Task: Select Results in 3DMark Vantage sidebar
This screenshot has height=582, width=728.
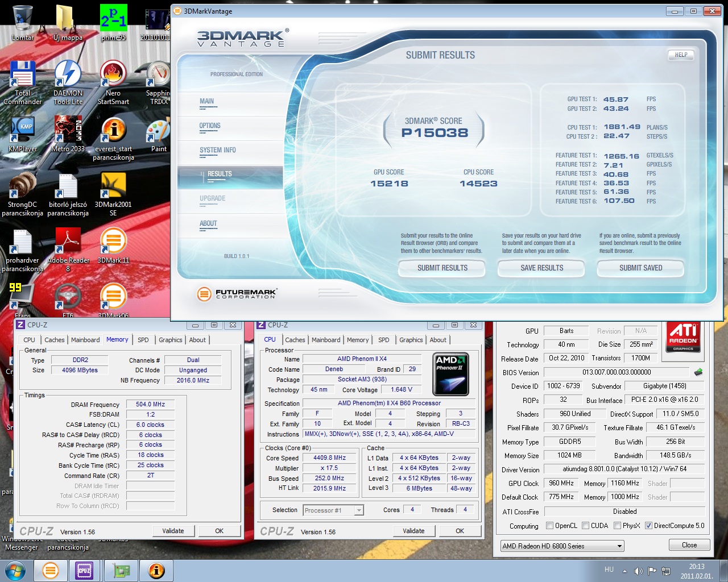Action: 220,174
